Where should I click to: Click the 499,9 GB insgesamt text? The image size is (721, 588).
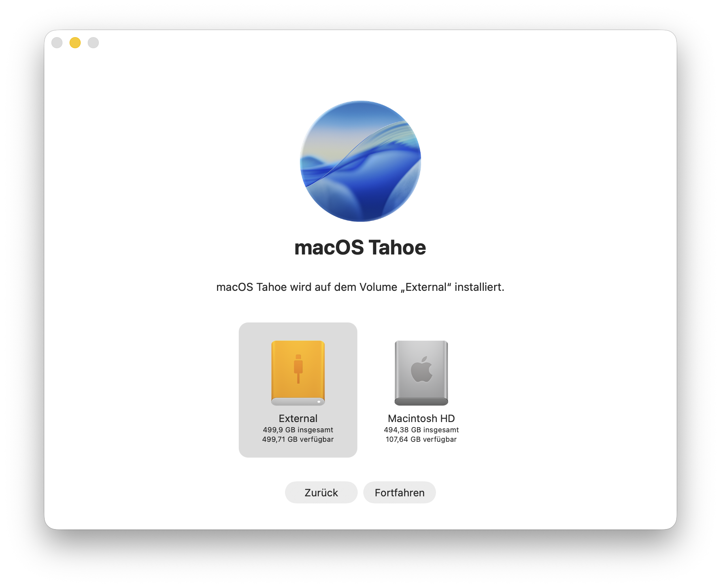pos(298,430)
